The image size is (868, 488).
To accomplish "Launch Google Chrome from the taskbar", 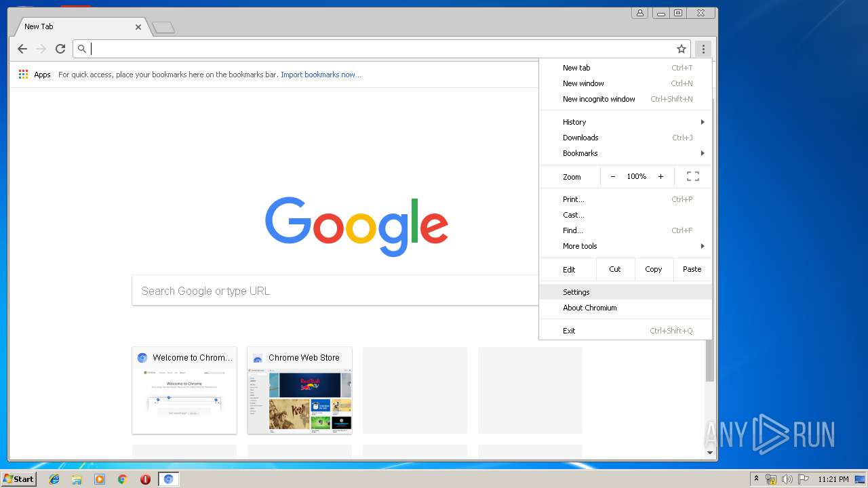I will [123, 479].
